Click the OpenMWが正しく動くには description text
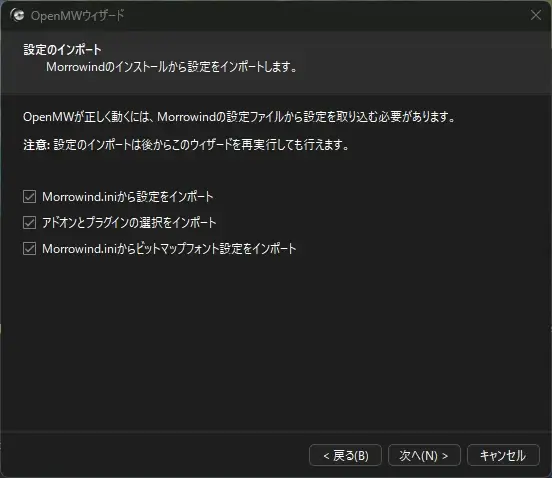 coord(239,117)
